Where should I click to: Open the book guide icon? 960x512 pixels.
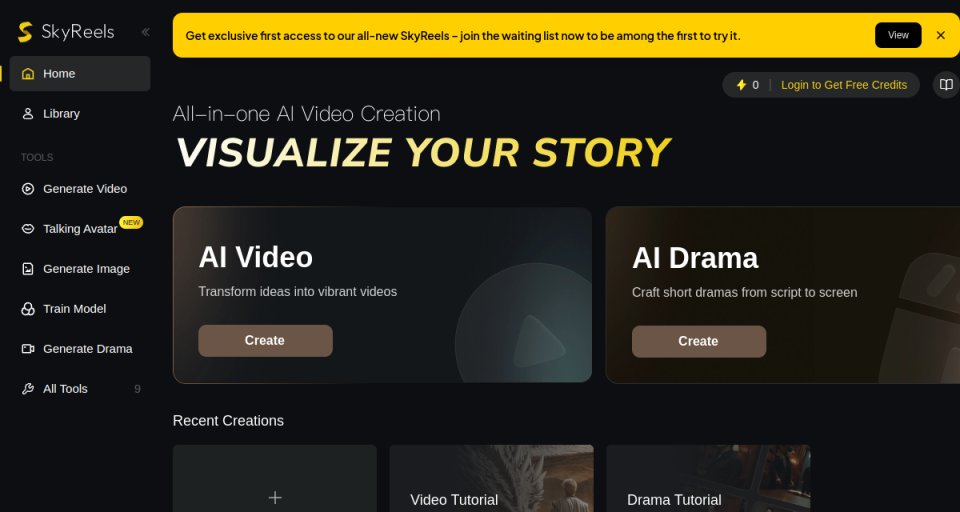point(946,85)
